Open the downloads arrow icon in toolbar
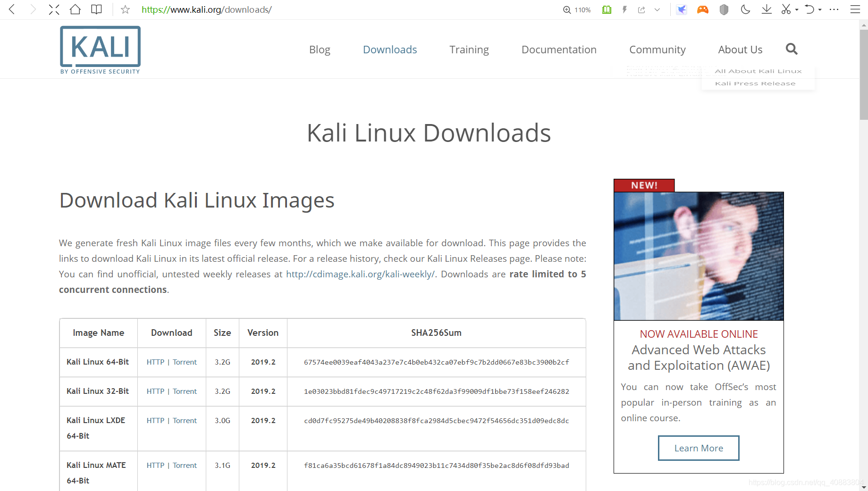This screenshot has height=491, width=868. 767,9
